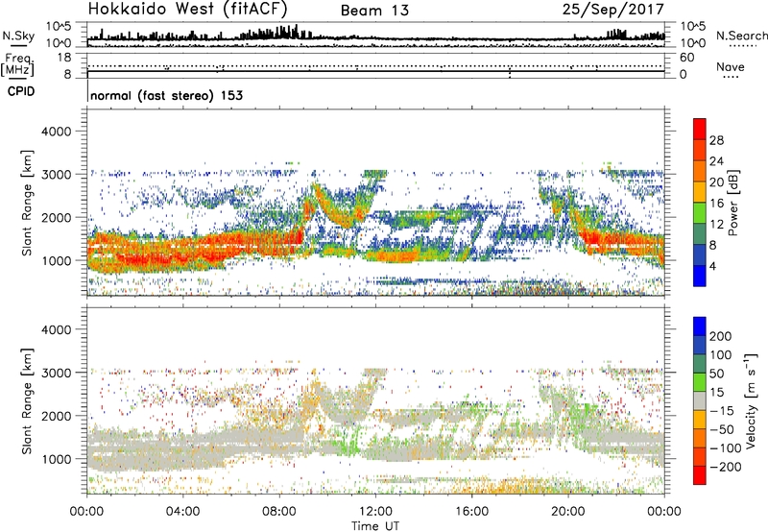
Task: Click the '4000' tick on power panel axis
Action: [56, 132]
